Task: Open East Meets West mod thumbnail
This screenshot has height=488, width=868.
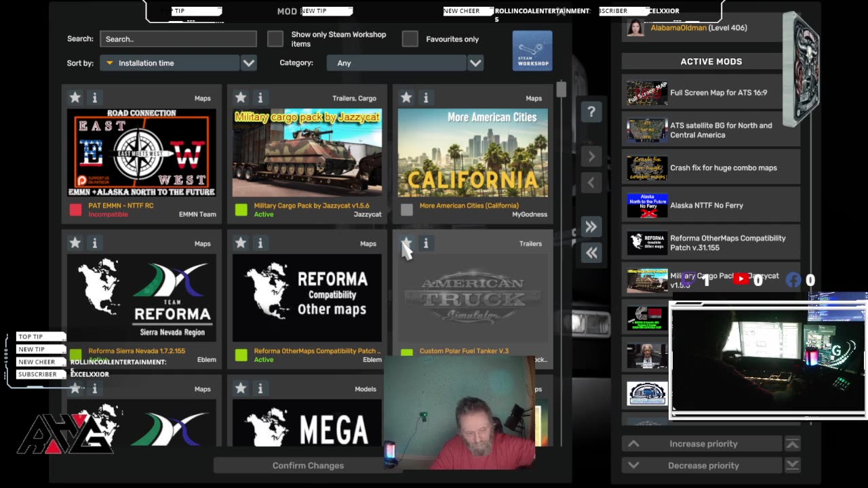Action: pos(142,152)
